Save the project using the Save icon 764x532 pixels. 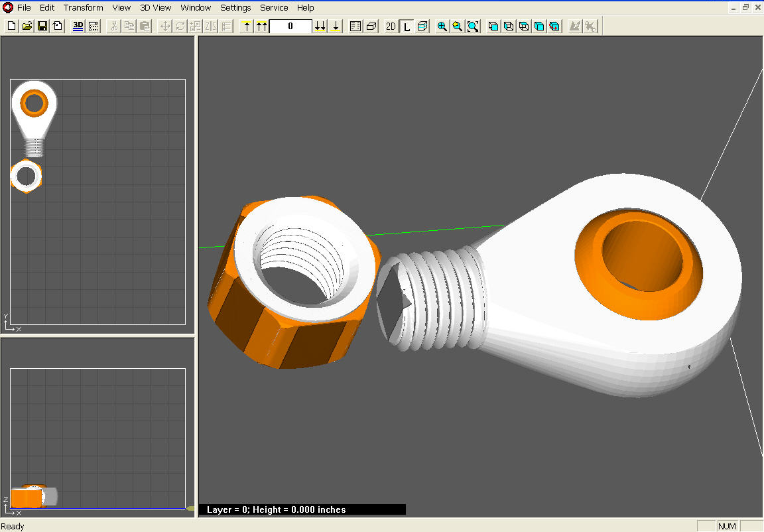(x=42, y=26)
